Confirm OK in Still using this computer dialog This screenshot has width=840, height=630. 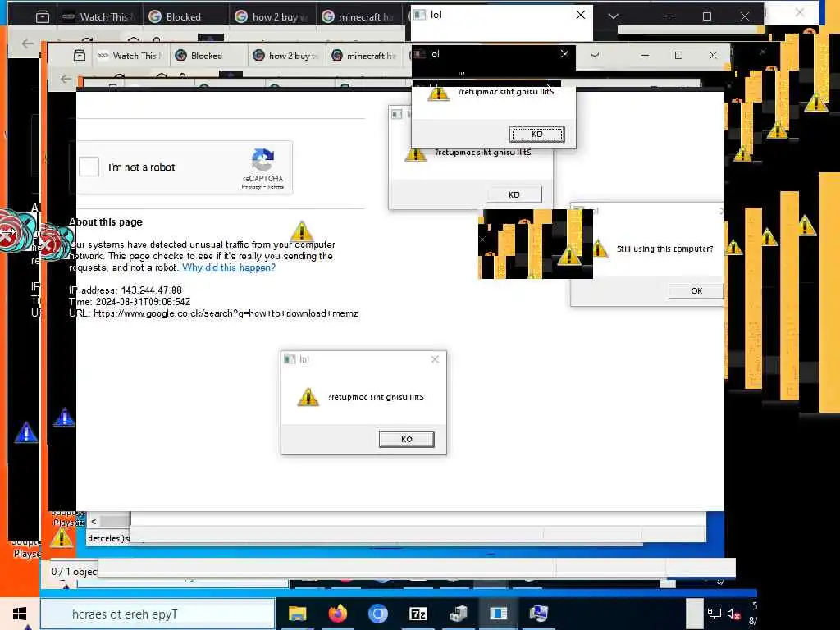(696, 291)
